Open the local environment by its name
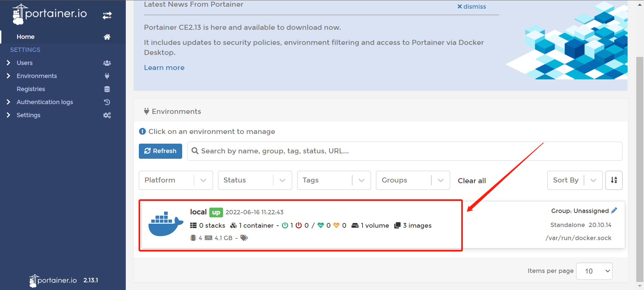The image size is (644, 290). [198, 212]
